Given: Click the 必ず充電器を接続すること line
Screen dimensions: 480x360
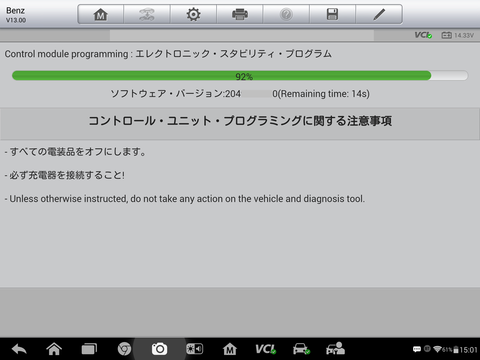Looking at the screenshot, I should coord(65,175).
